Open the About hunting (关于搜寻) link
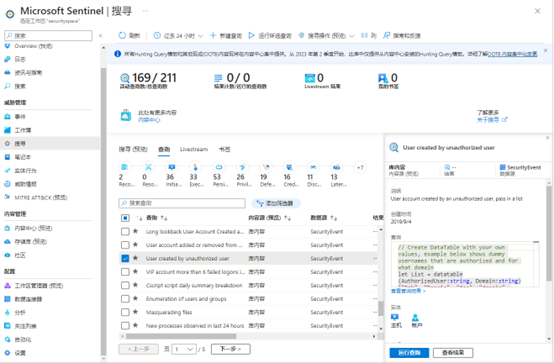Image resolution: width=554 pixels, height=363 pixels. point(492,120)
